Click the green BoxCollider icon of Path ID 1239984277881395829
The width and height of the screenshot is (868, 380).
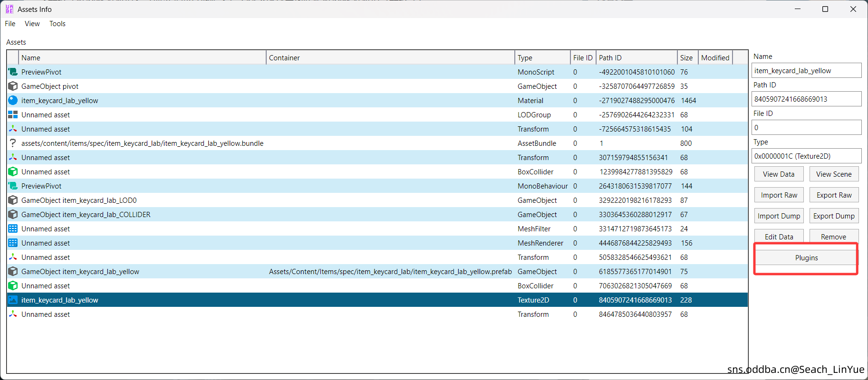click(x=13, y=172)
